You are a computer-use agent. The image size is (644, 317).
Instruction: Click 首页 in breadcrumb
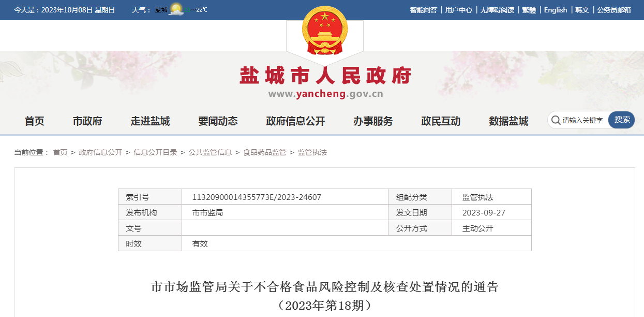[x=60, y=152]
